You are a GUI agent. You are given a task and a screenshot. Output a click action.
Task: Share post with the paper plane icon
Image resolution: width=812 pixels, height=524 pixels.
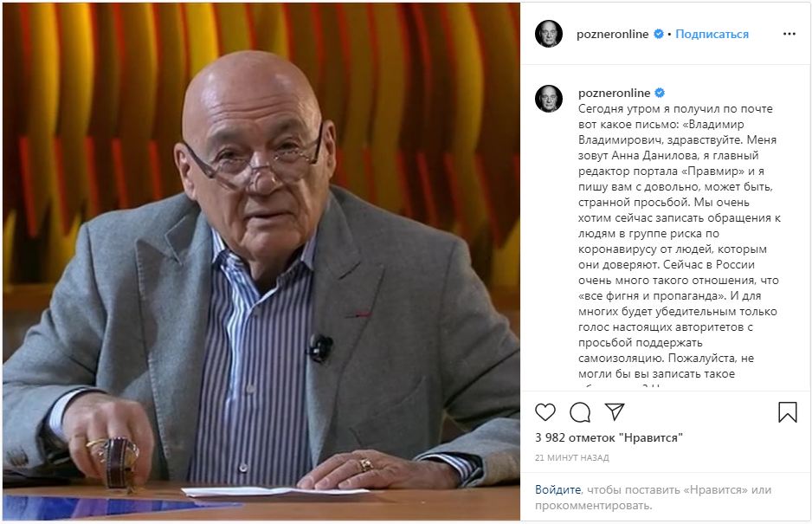[615, 411]
